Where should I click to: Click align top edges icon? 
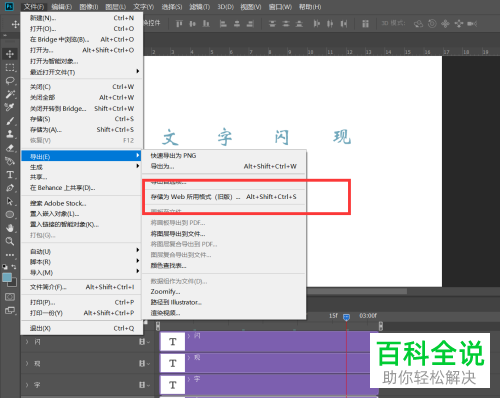click(x=179, y=24)
